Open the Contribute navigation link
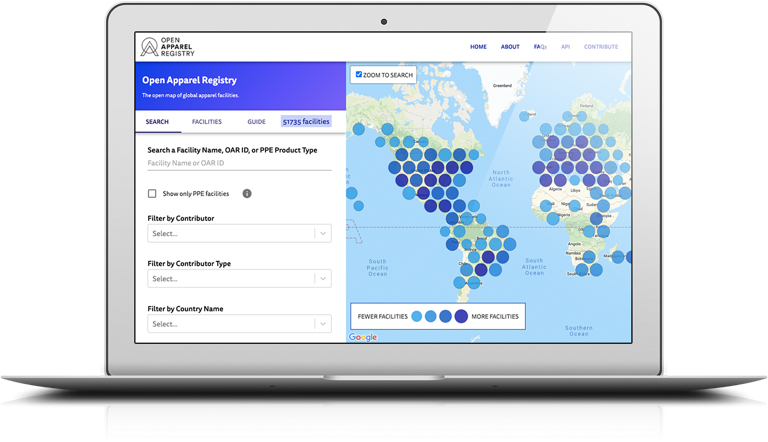This screenshot has height=442, width=768. [601, 47]
